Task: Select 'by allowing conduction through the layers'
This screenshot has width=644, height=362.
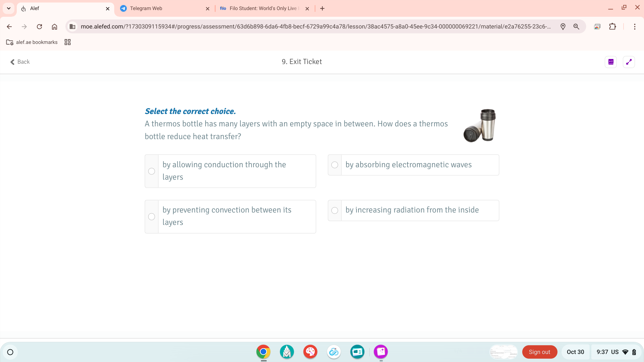Action: coord(152,171)
